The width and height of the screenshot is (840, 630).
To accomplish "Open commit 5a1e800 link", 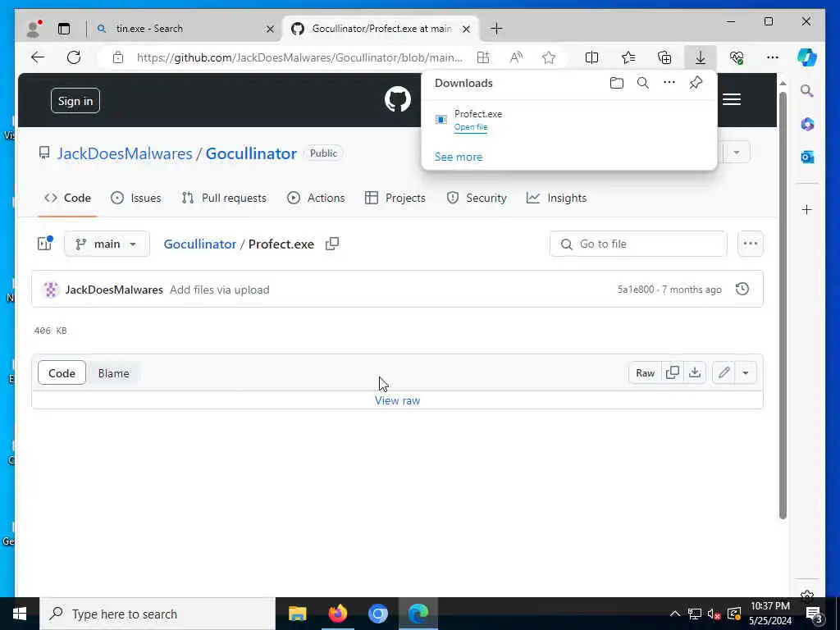I will point(636,290).
